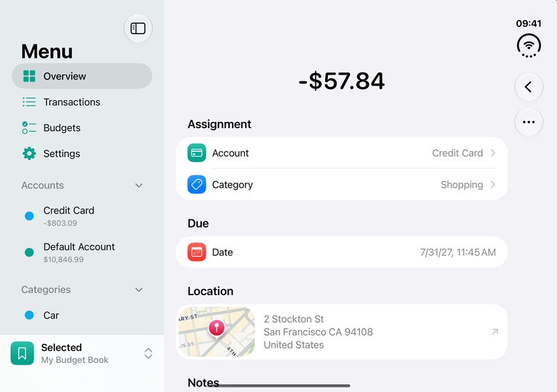Image resolution: width=557 pixels, height=392 pixels.
Task: Click the Categories section label
Action: click(x=46, y=290)
